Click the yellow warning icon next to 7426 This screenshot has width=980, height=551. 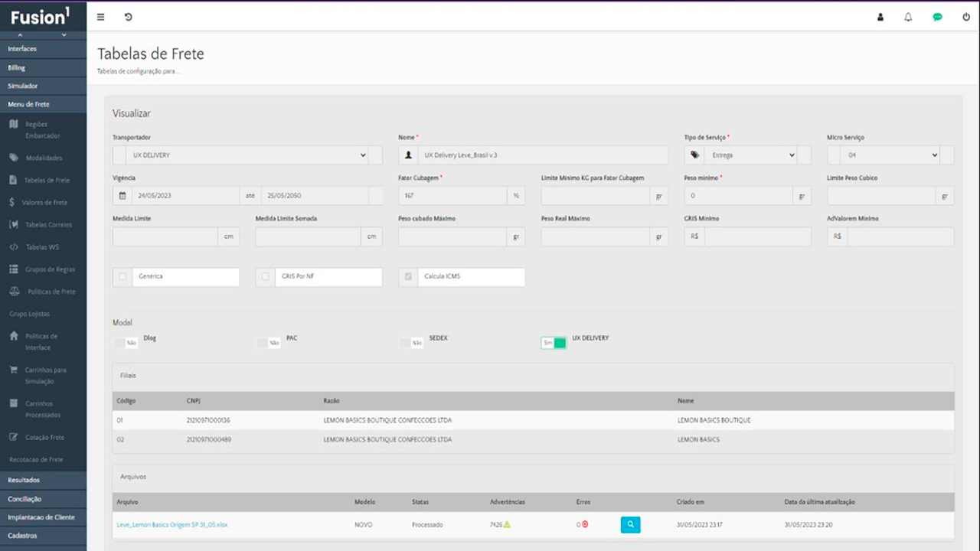(507, 525)
